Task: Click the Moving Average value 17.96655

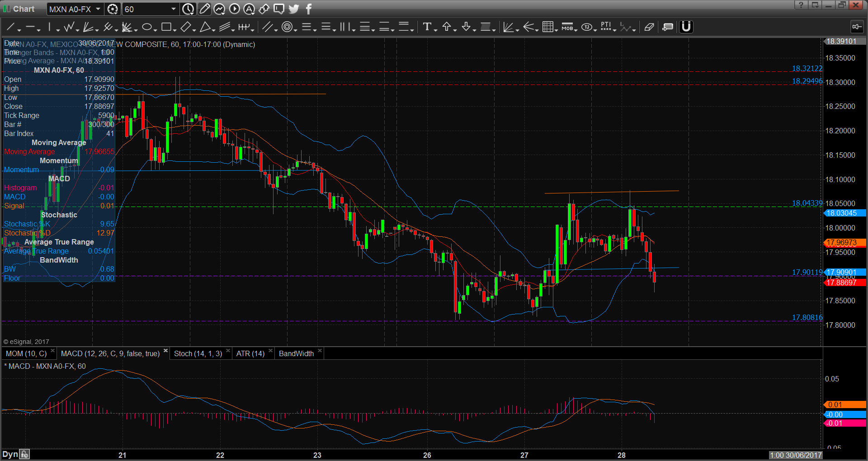Action: coord(99,152)
